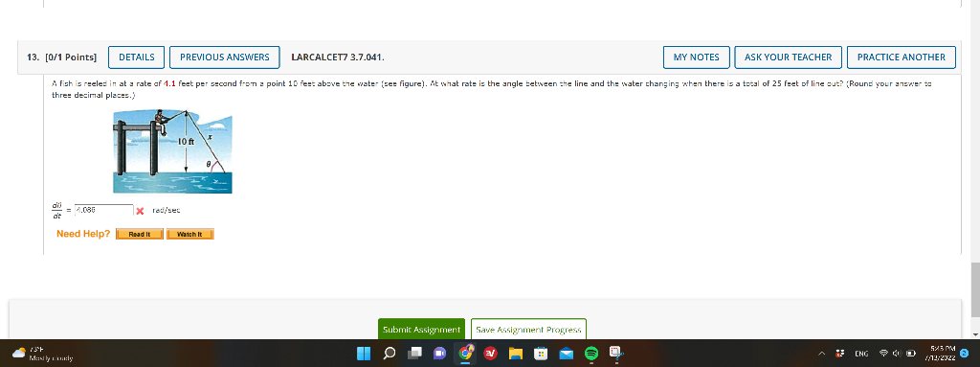The height and width of the screenshot is (367, 980).
Task: Open Spotify from taskbar
Action: 591,354
